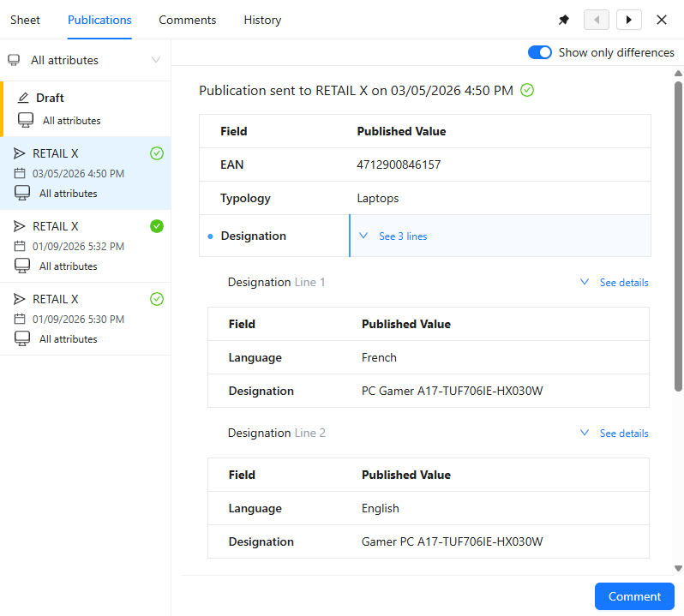Click send icon of 01/09/2026 5:30 PM publication
The width and height of the screenshot is (684, 616).
(20, 299)
